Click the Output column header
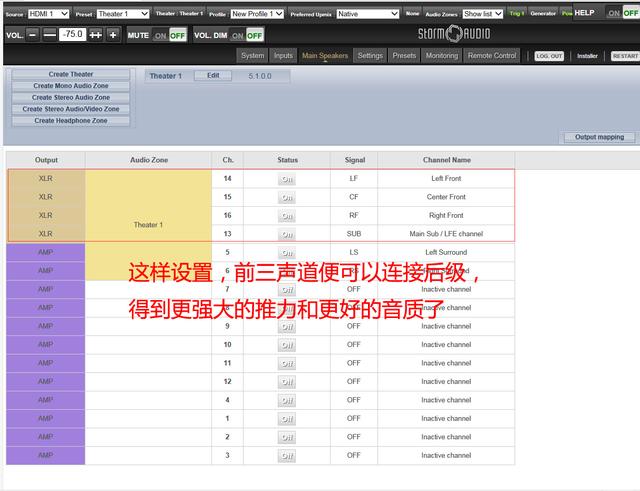 tap(46, 160)
